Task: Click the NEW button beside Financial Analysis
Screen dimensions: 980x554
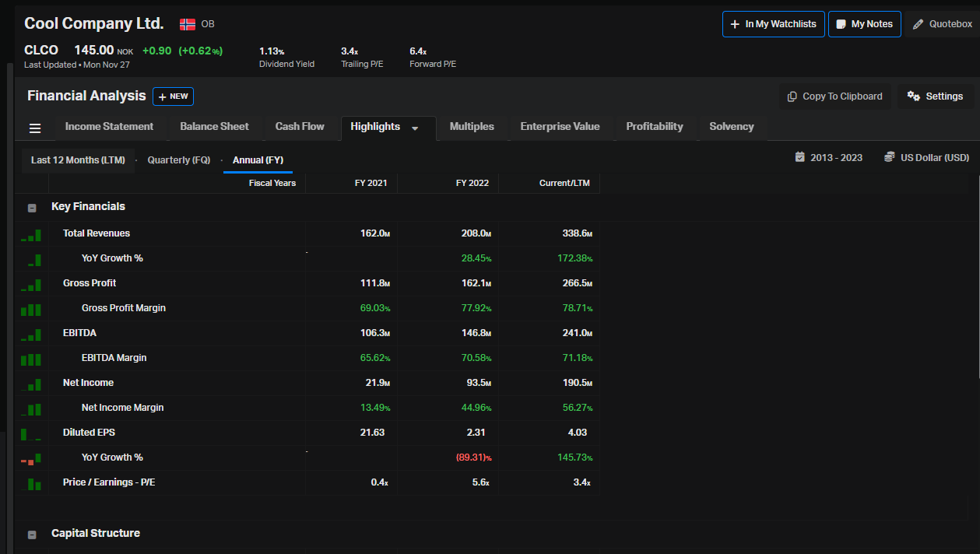Action: pos(173,96)
